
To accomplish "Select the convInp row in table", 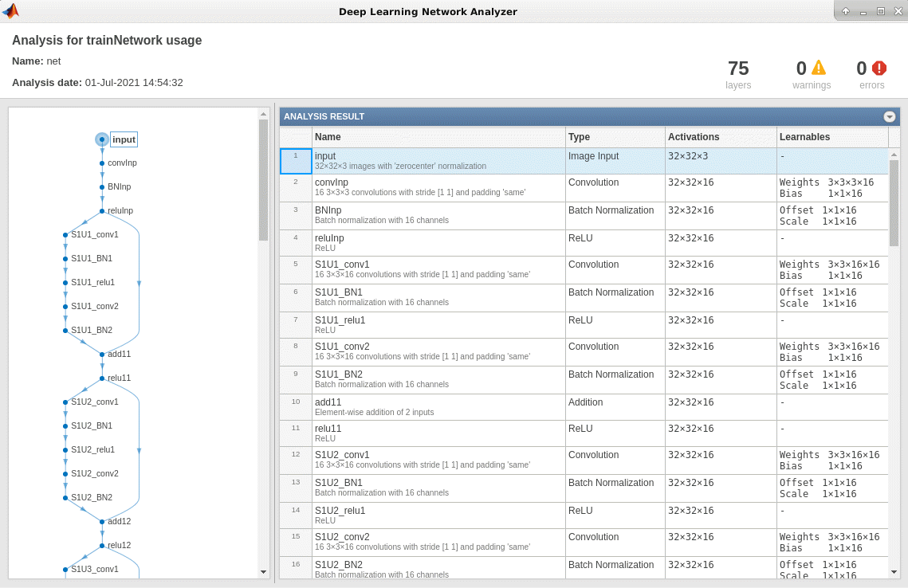I will (438, 188).
